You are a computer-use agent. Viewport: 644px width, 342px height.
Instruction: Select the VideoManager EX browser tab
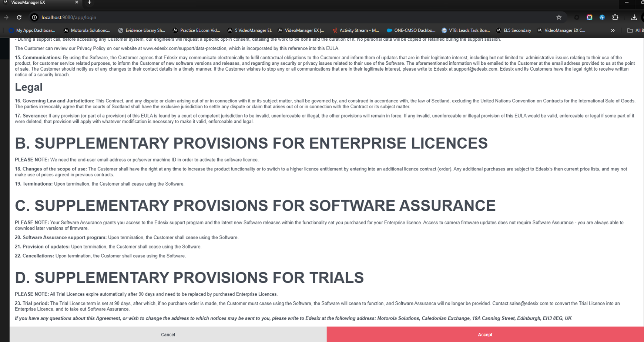coord(41,3)
